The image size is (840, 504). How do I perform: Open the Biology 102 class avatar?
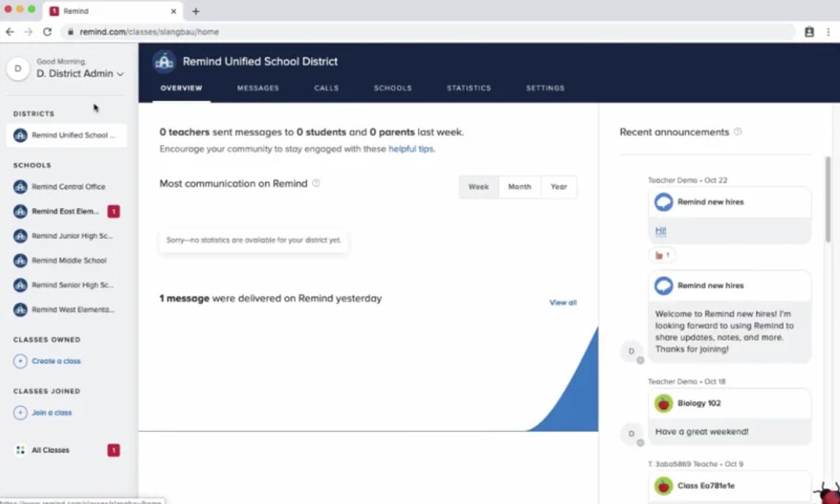(663, 403)
